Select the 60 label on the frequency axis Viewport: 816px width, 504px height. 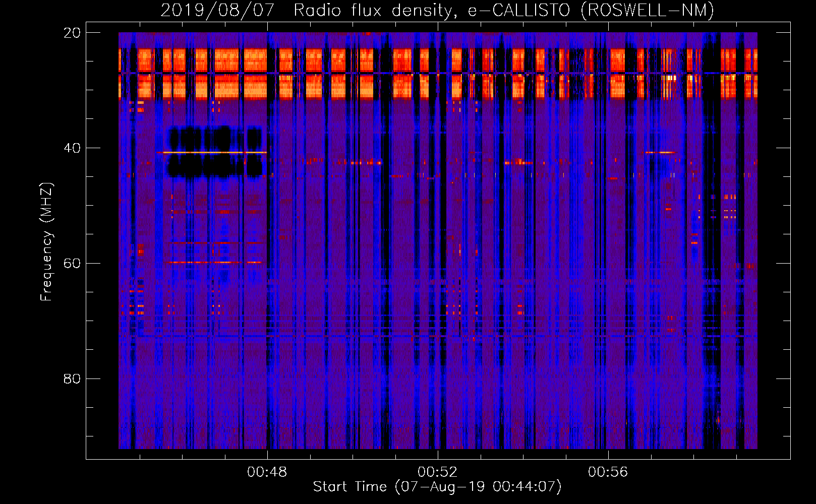click(x=72, y=263)
